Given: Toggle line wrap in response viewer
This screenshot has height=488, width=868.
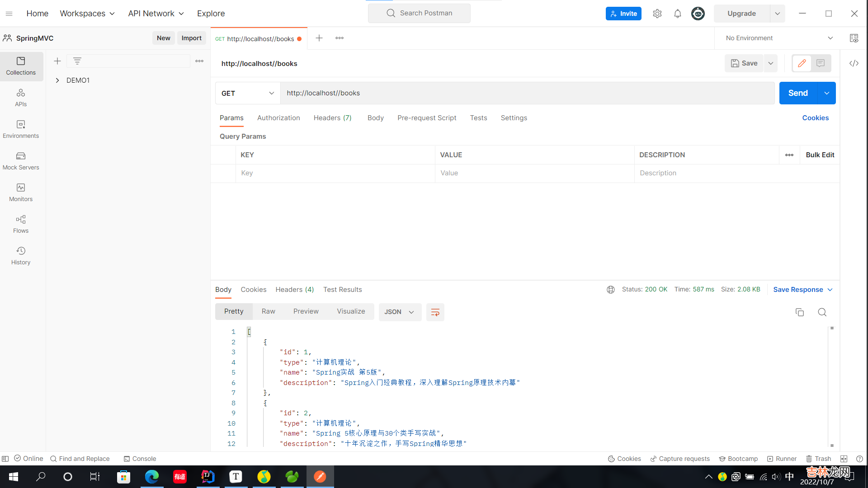Looking at the screenshot, I should pos(435,312).
